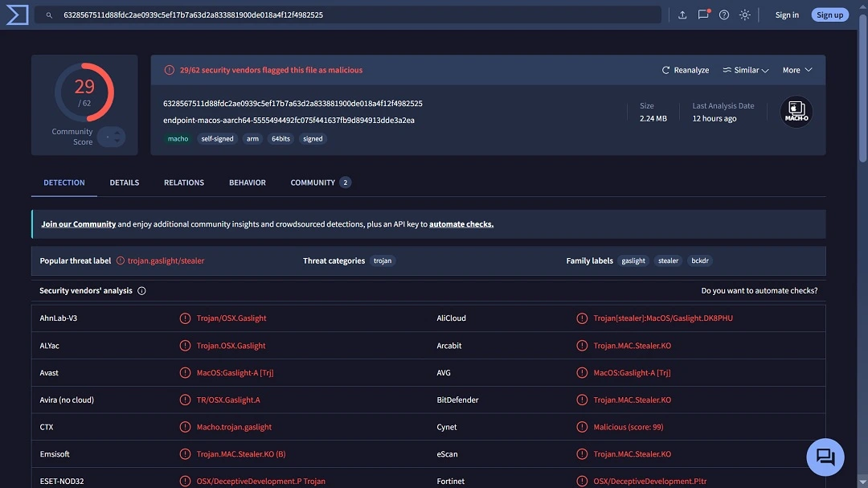
Task: Click the alert icon beside trojan.gaslight/stealer
Action: 120,261
